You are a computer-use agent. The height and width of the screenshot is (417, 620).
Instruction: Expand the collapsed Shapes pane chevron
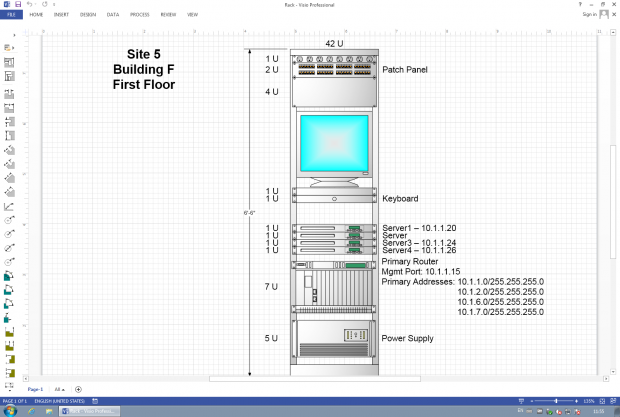pyautogui.click(x=15, y=35)
